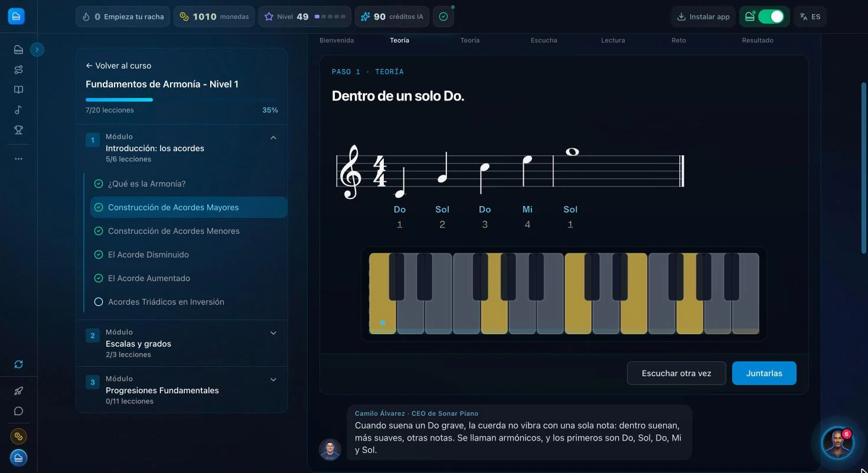Click the sync refresh icon
This screenshot has height=473, width=868.
18,364
